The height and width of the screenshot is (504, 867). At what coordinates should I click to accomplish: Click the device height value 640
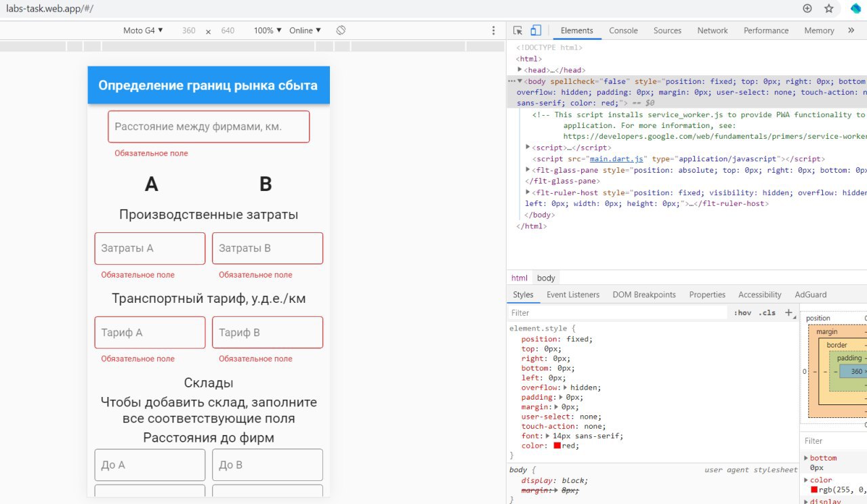[x=228, y=30]
